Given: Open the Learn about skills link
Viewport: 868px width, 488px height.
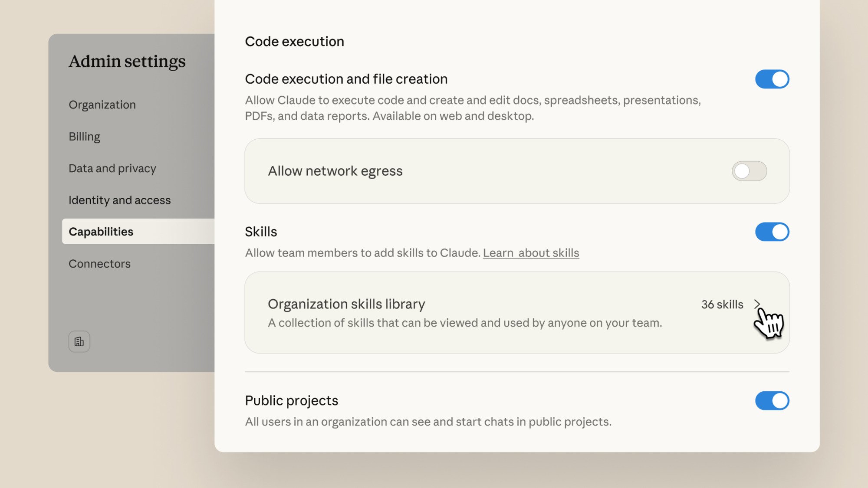Looking at the screenshot, I should pyautogui.click(x=531, y=253).
